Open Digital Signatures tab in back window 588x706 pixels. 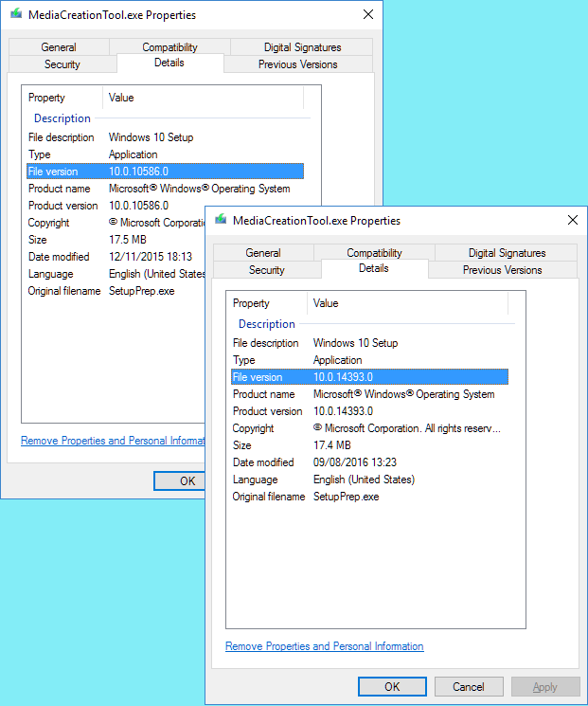(x=302, y=46)
